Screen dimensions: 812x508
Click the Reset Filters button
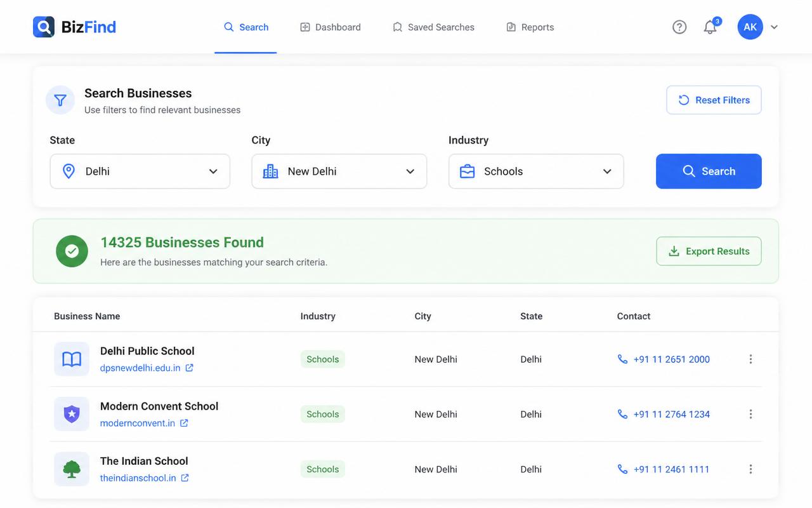(714, 100)
